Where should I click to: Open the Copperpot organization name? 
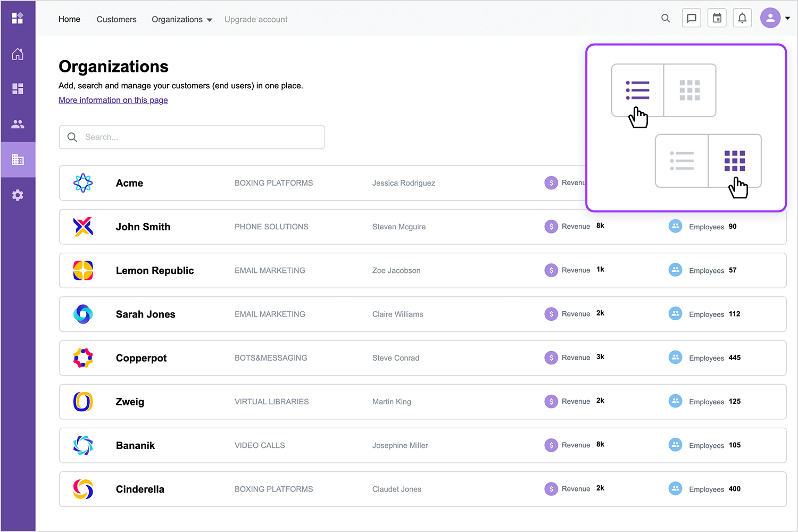point(142,358)
